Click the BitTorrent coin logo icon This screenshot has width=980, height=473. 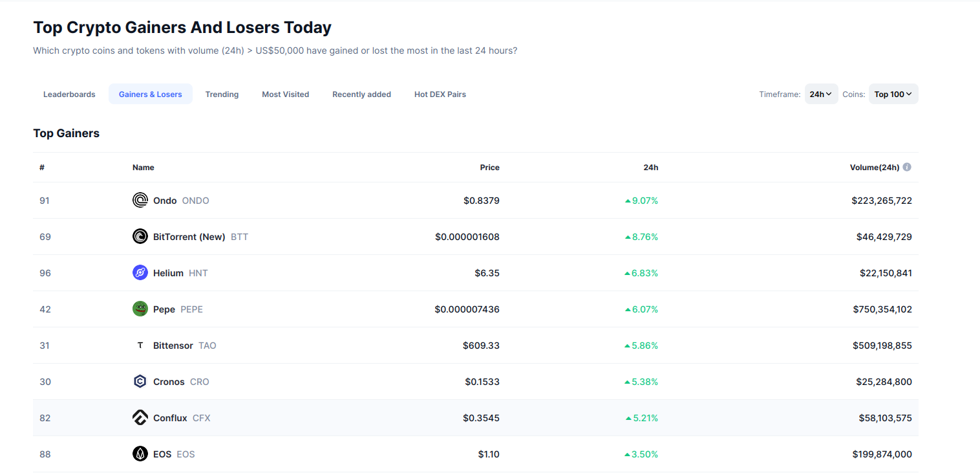pos(140,237)
